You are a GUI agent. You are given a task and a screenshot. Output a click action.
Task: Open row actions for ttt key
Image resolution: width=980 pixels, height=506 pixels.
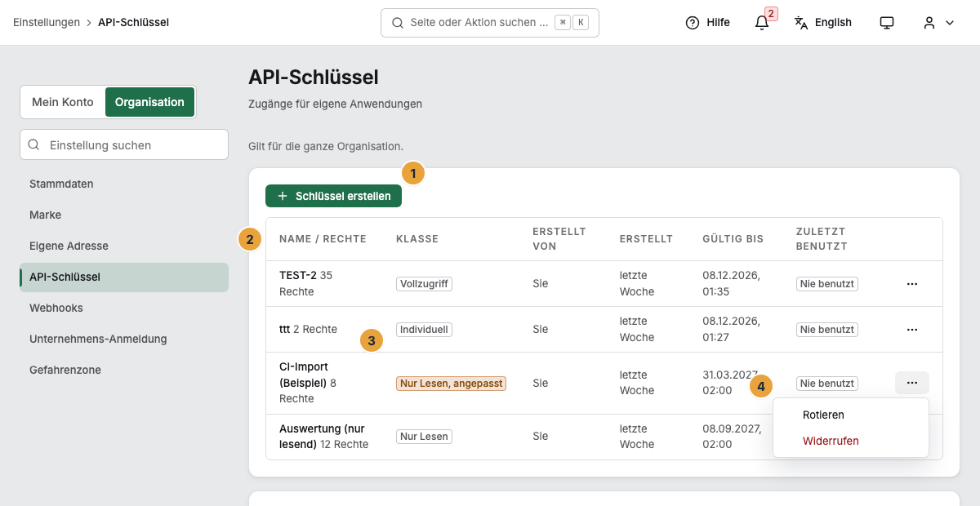click(912, 330)
